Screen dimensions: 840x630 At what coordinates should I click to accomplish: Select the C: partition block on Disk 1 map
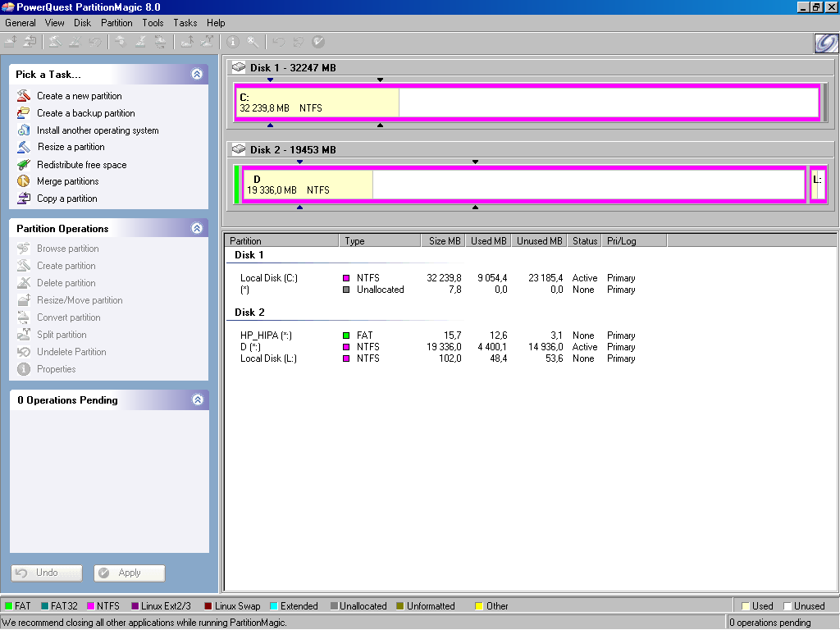click(x=527, y=103)
